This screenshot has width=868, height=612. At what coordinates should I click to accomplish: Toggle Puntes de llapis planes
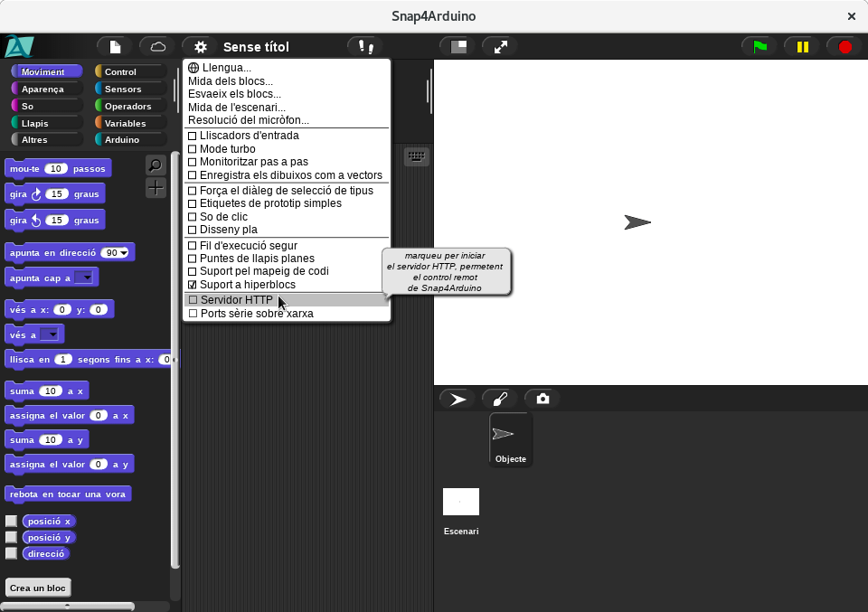(x=193, y=259)
